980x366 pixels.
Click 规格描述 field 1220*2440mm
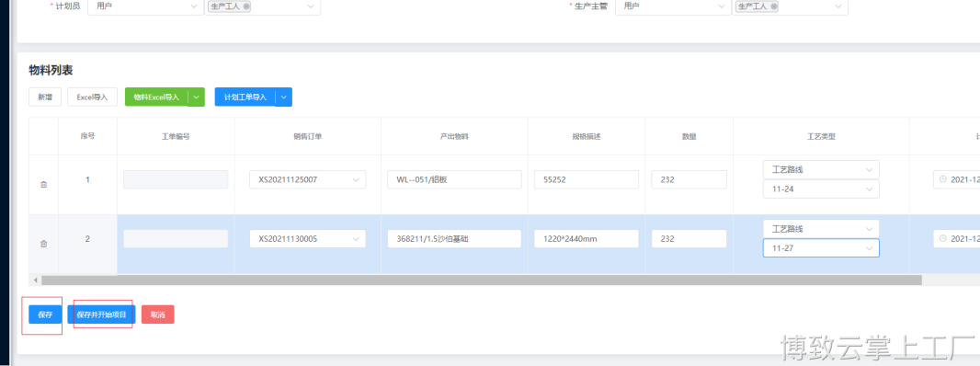click(587, 238)
